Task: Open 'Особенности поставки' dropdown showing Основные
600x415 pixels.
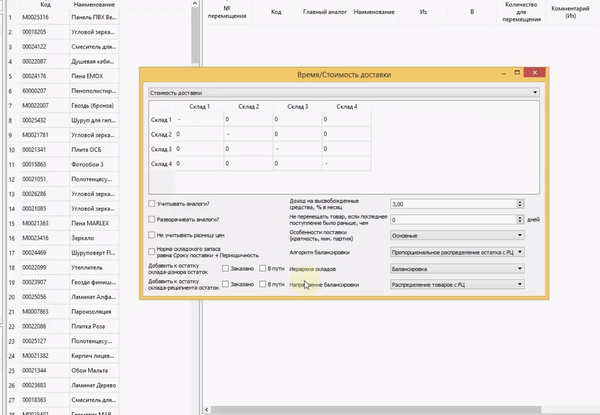Action: click(457, 235)
